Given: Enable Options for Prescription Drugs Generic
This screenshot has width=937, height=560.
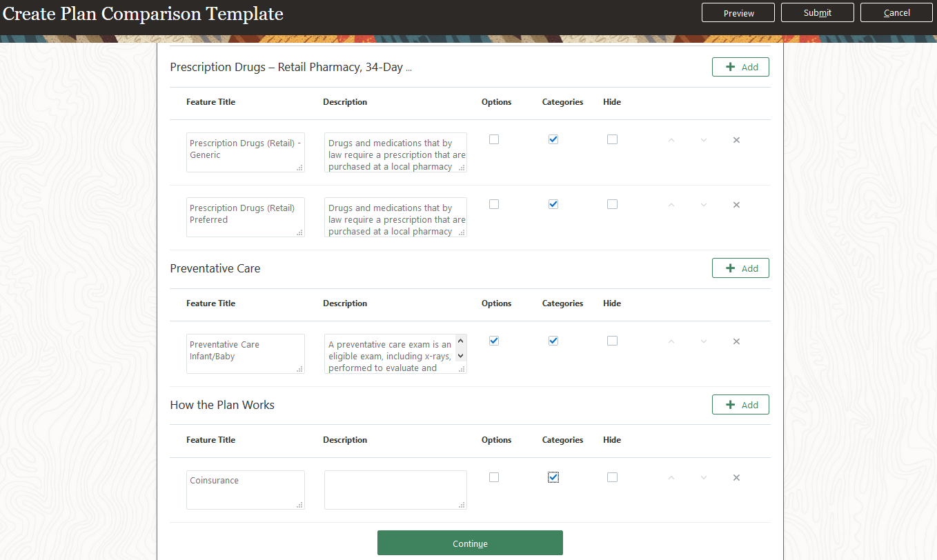Looking at the screenshot, I should [494, 139].
